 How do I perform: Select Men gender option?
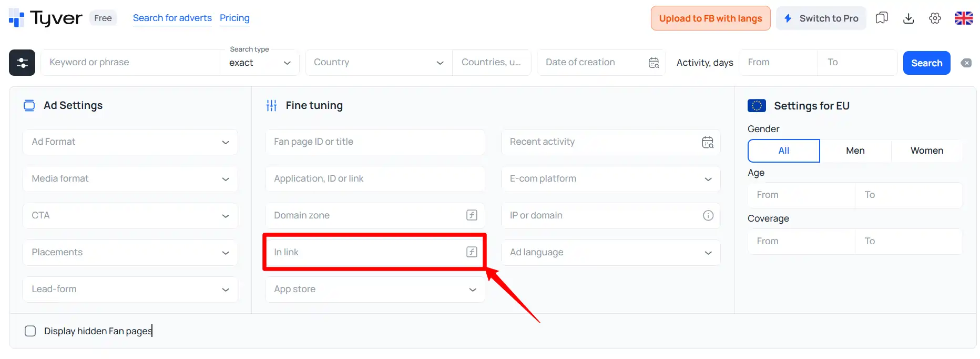[x=855, y=151]
